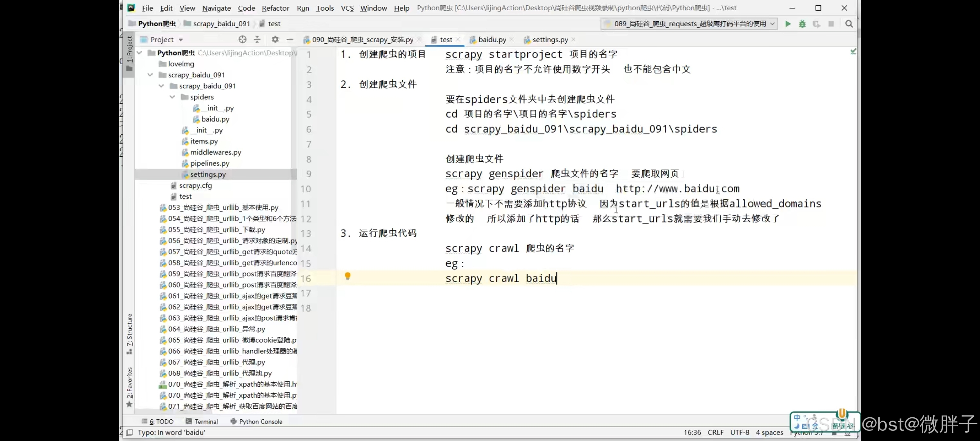Hide the Project panel minus icon
Viewport: 980px width, 441px height.
290,39
